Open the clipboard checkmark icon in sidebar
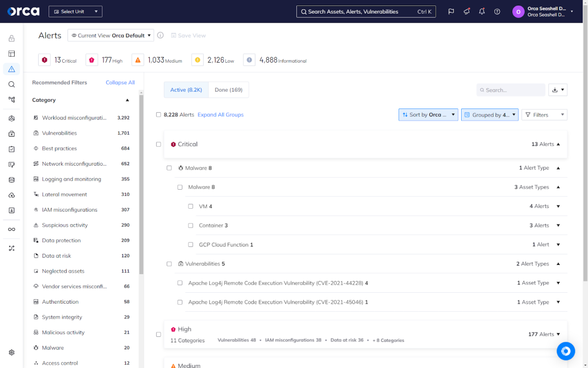The width and height of the screenshot is (588, 368). pyautogui.click(x=11, y=149)
